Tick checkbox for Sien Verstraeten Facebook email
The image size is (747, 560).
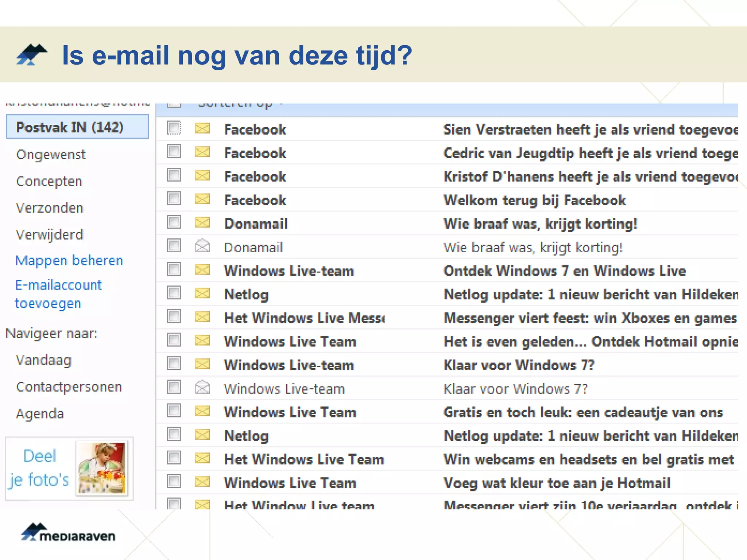click(x=174, y=128)
